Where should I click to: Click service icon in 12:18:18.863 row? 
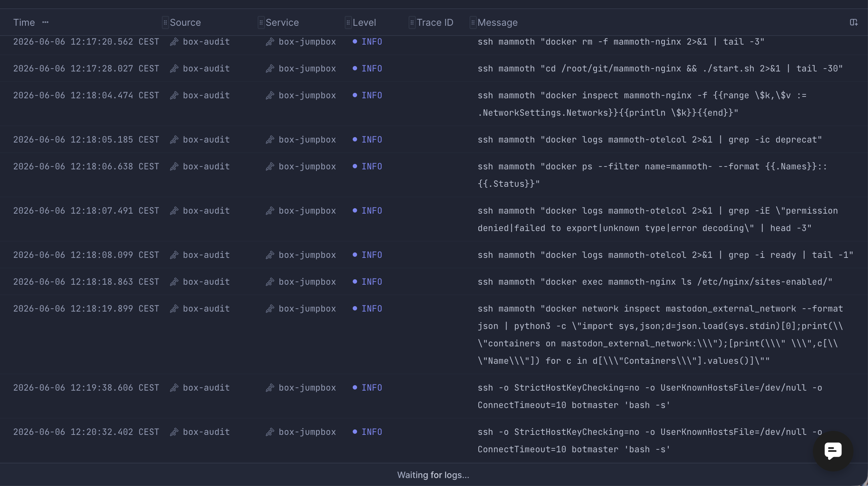[x=270, y=282]
